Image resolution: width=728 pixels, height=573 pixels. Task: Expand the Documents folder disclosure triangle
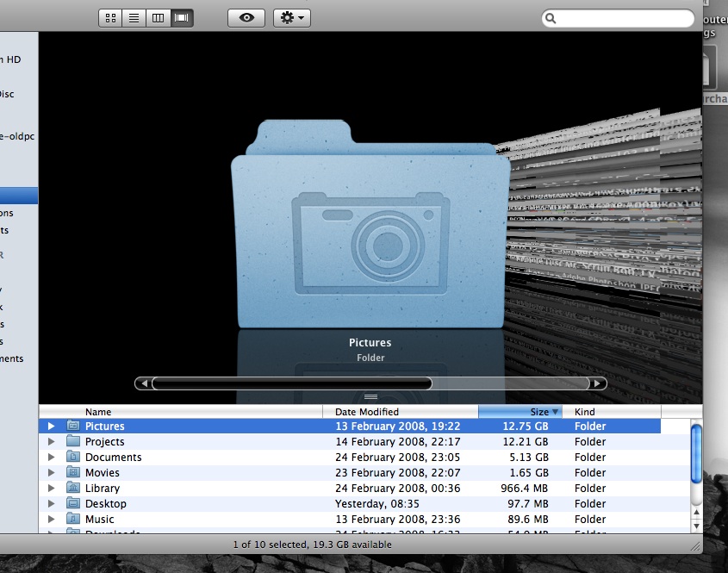51,457
